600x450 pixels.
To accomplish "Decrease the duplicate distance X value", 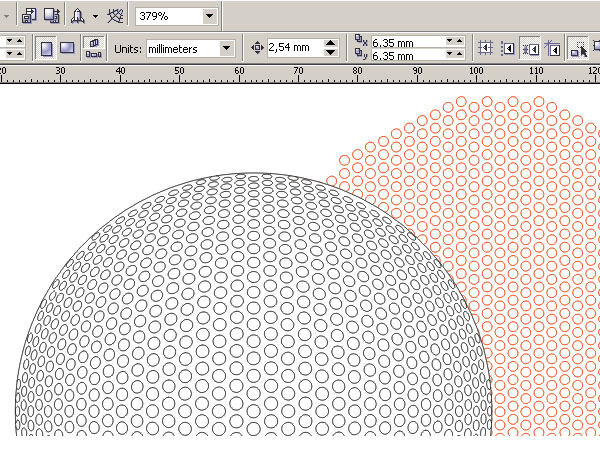I will click(450, 41).
